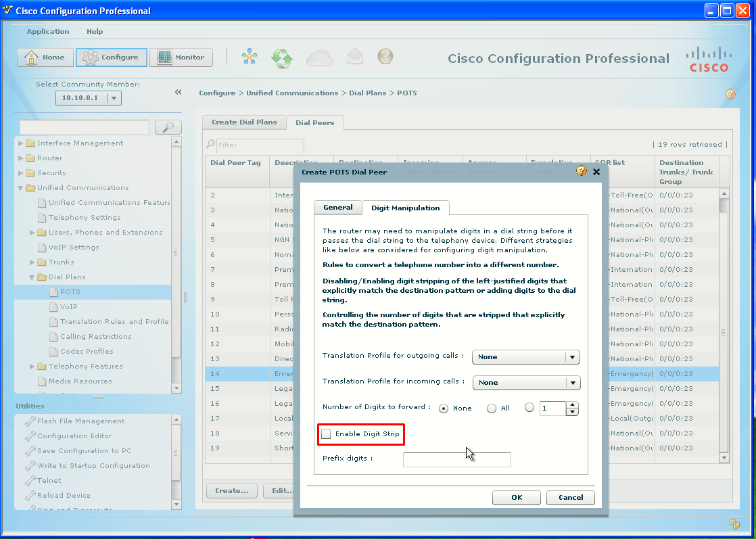Open Telnet utility
This screenshot has height=539, width=756.
point(49,481)
